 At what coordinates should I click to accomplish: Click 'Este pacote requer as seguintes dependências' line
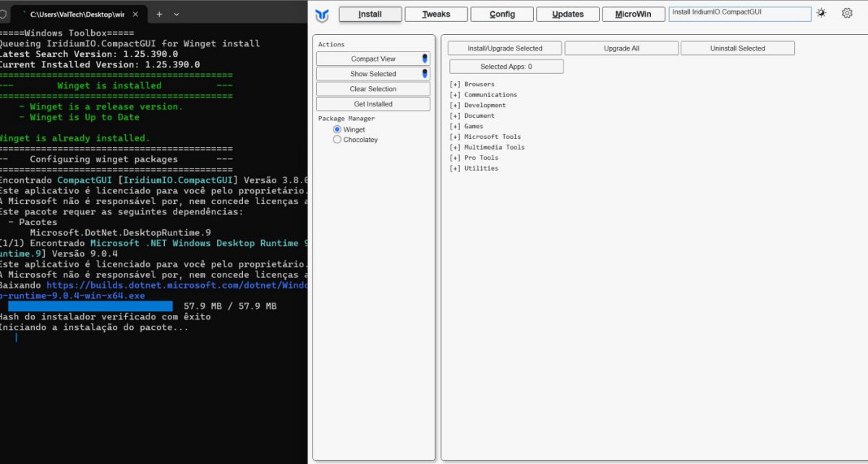(x=122, y=212)
